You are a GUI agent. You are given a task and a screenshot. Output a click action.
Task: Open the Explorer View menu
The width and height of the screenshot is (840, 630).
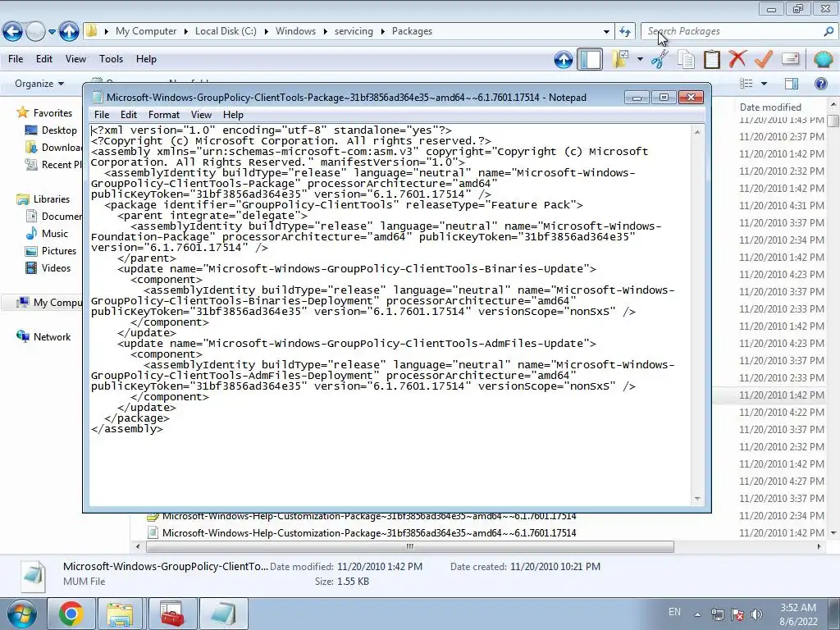75,59
